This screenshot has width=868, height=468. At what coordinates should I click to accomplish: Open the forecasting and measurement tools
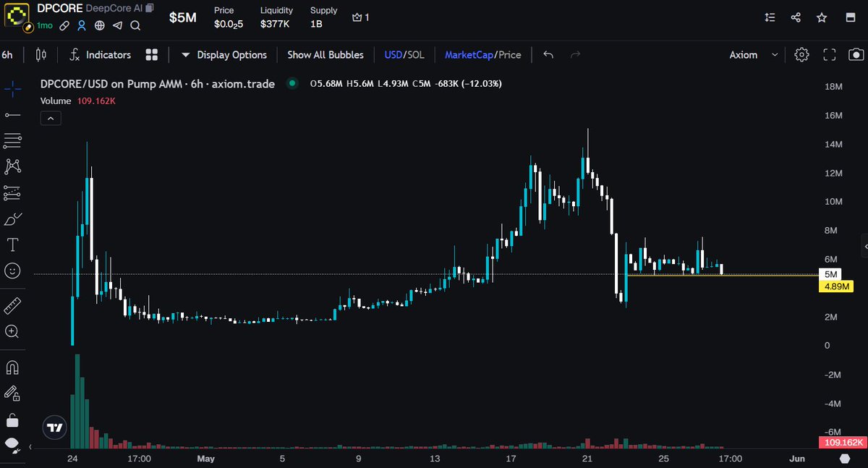[12, 192]
